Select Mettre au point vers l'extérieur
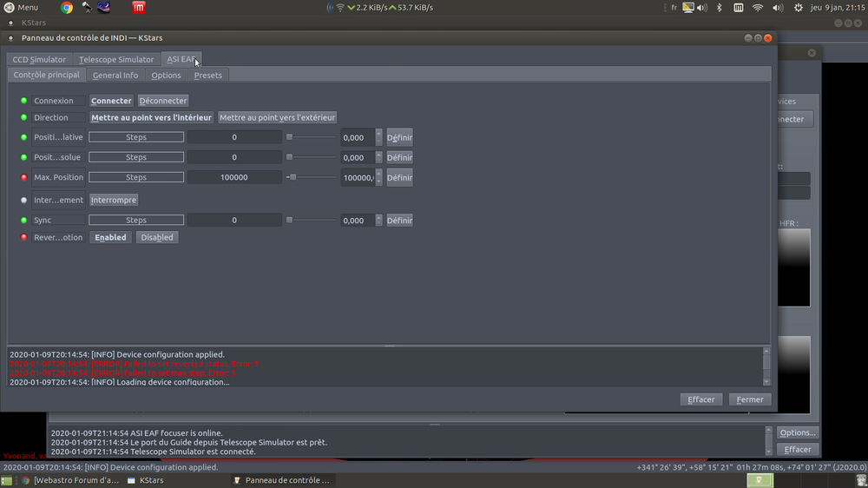Image resolution: width=868 pixels, height=488 pixels. pos(277,117)
